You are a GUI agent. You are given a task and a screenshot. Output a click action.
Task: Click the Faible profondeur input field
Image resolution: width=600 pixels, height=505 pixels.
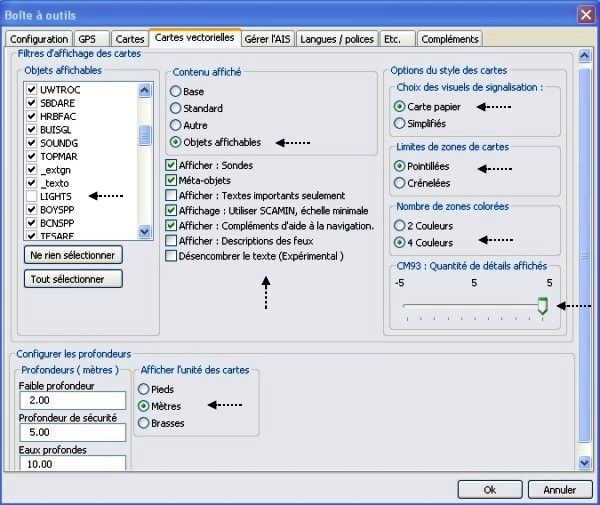click(x=72, y=399)
